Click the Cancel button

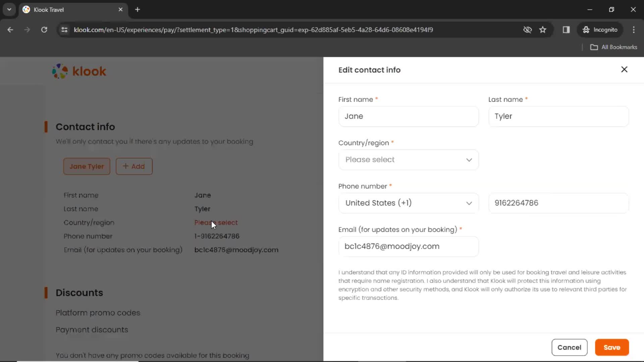pyautogui.click(x=570, y=347)
